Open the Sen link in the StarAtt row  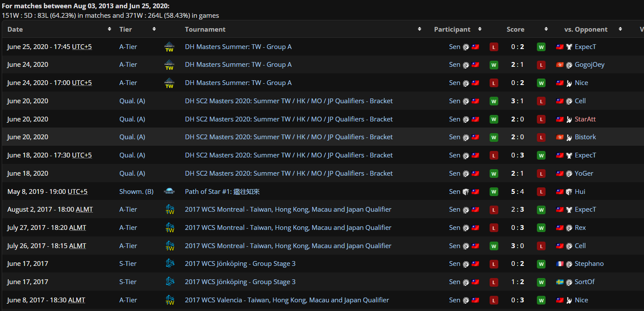[x=454, y=119]
